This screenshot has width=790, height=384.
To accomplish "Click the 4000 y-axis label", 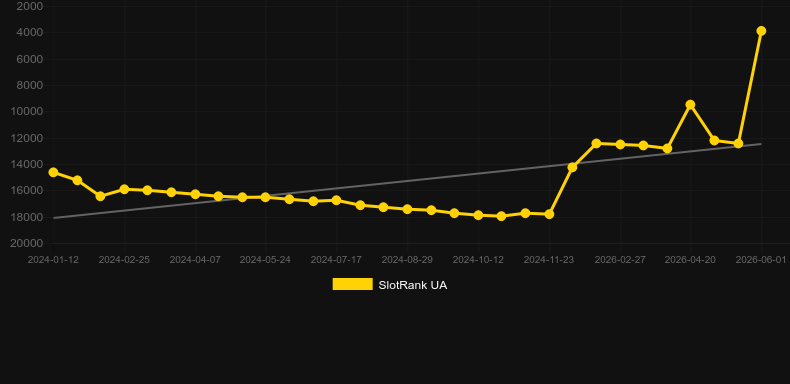I will (x=30, y=33).
